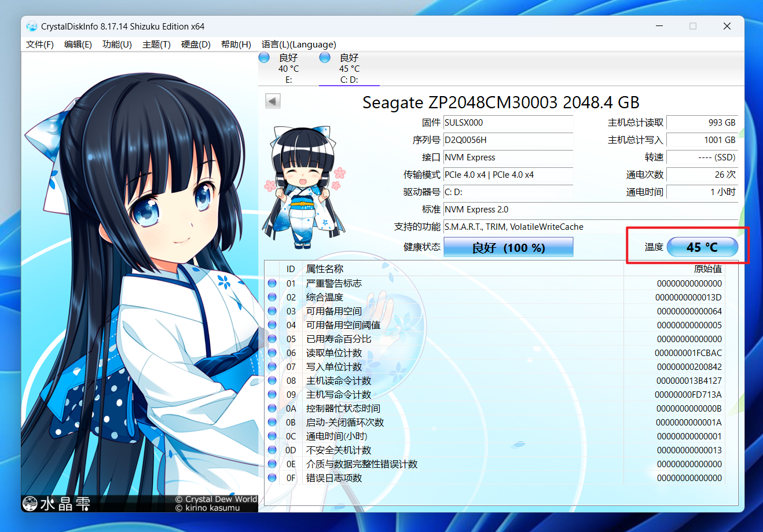Click status orb for attribute 07 写入单位计数
Viewport: 763px width, 532px height.
click(x=272, y=367)
